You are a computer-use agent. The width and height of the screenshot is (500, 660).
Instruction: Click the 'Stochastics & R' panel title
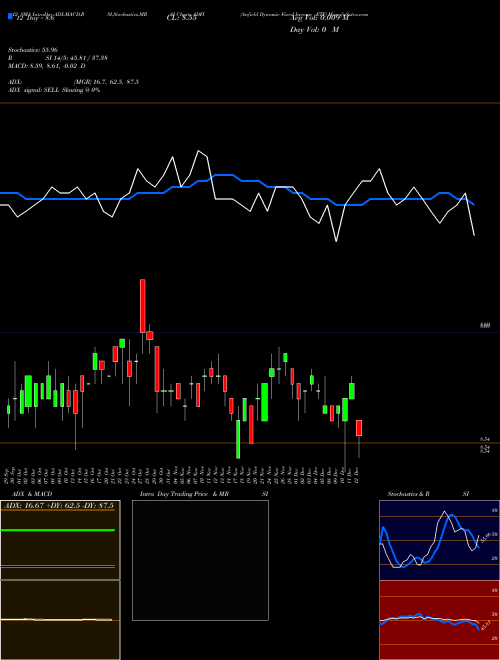tap(409, 494)
